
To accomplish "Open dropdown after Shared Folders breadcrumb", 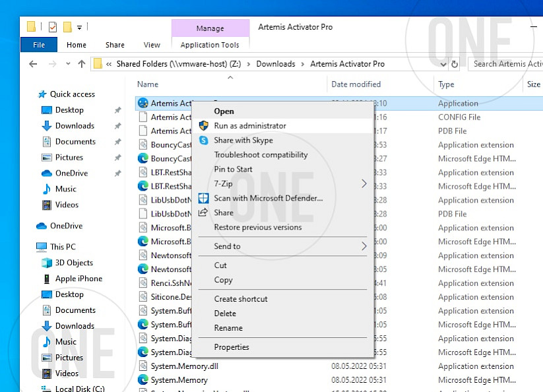I will 248,64.
